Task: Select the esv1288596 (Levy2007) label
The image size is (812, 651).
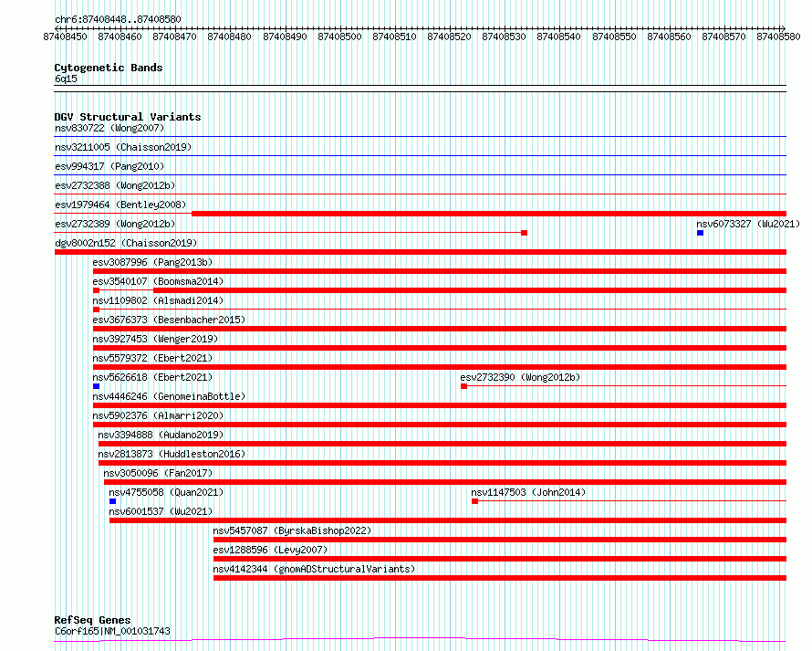Action: pos(270,550)
